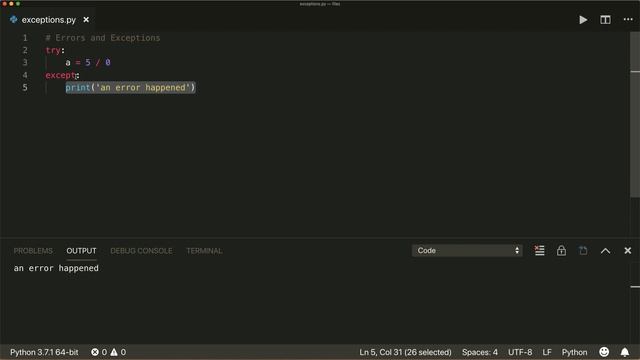Maximize the panel with the chevron up
640x360 pixels.
(x=605, y=251)
